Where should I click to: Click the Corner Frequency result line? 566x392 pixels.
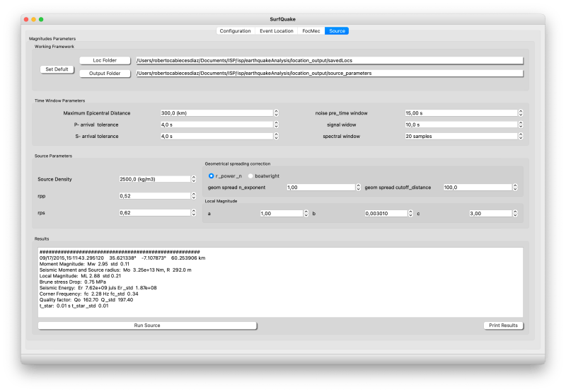[x=89, y=294]
